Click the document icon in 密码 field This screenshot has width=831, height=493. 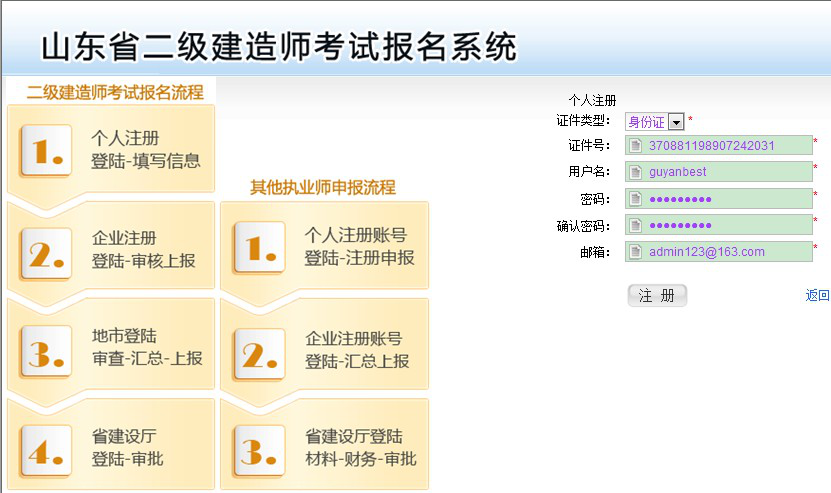(635, 199)
